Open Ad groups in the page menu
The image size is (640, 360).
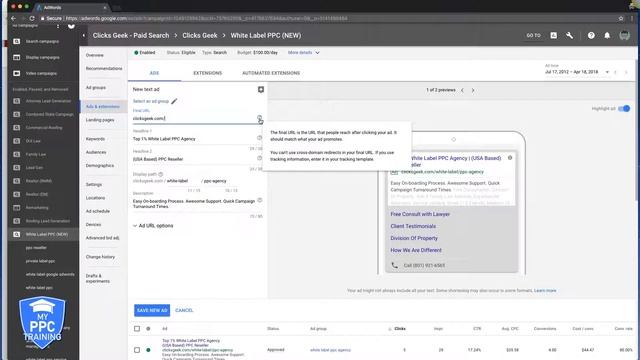click(96, 87)
